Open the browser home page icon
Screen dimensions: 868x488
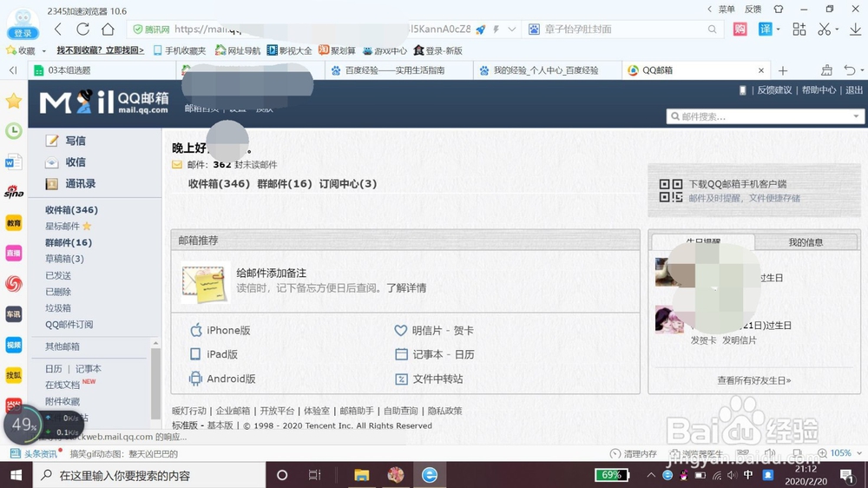pyautogui.click(x=108, y=30)
